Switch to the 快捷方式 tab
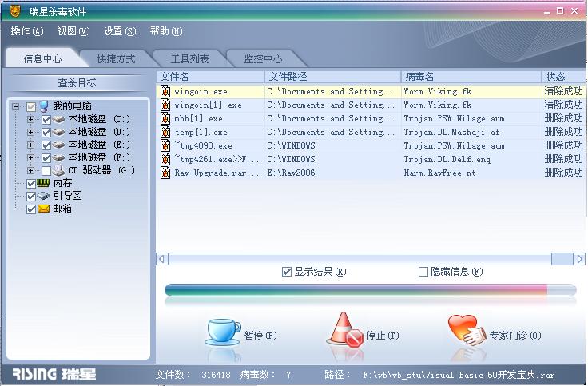The height and width of the screenshot is (386, 588). click(116, 59)
